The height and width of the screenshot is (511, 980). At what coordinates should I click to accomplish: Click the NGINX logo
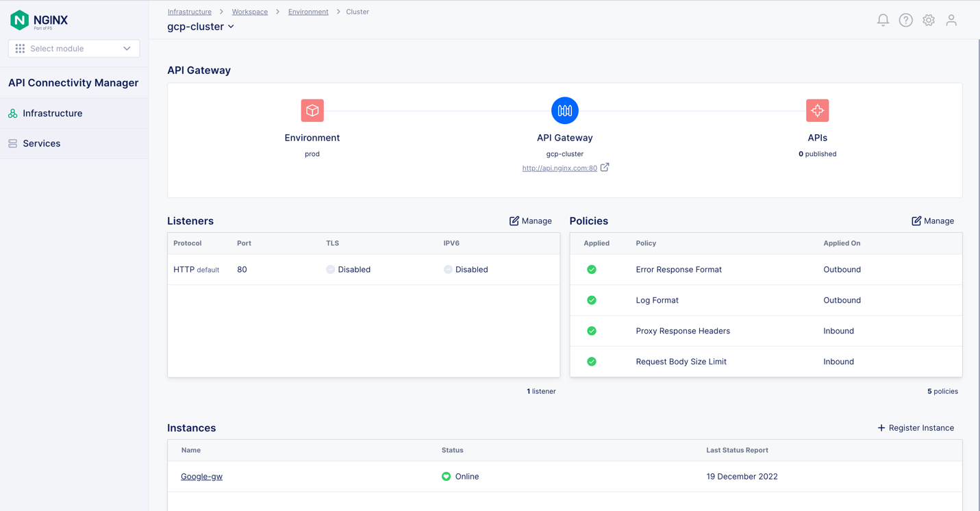click(x=39, y=20)
